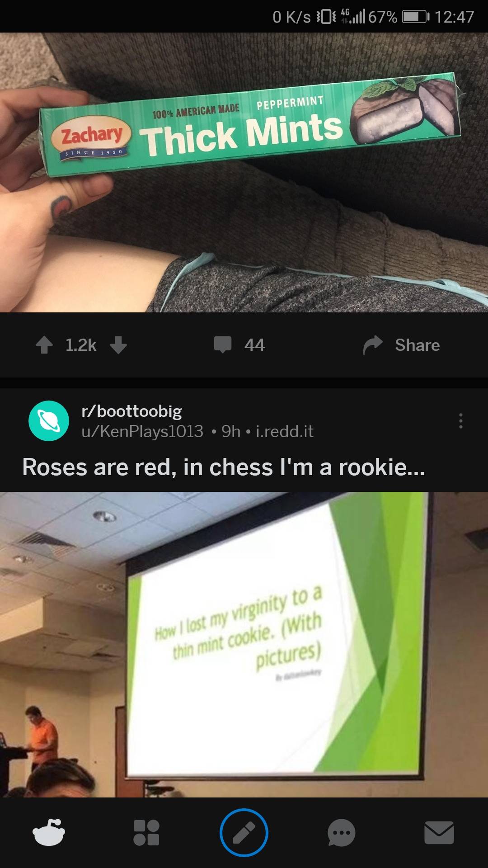Open comments on the 44-comment post
Screen dimensions: 488x868
[x=239, y=345]
